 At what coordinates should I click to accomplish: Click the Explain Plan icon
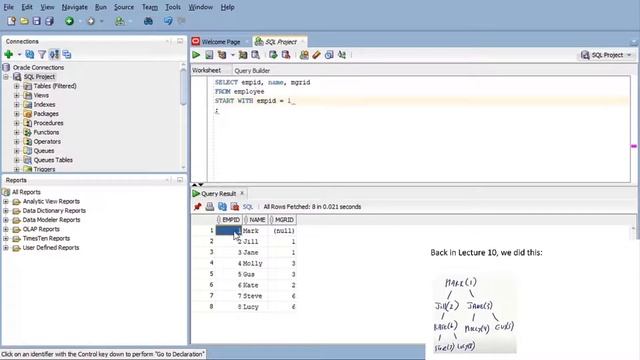[x=222, y=55]
